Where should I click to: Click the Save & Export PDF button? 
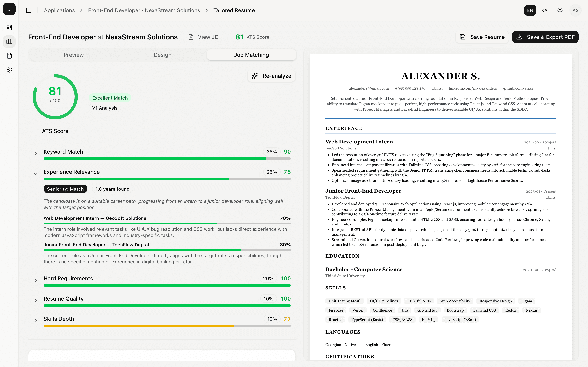point(545,37)
